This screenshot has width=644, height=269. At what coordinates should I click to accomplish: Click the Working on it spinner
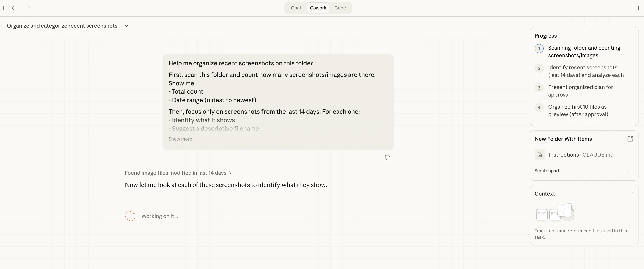tap(130, 216)
